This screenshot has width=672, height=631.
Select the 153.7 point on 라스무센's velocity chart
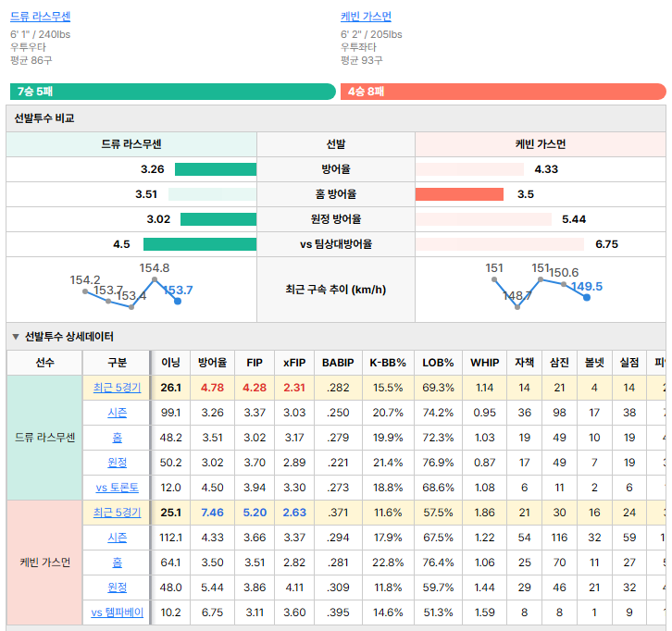tap(178, 301)
